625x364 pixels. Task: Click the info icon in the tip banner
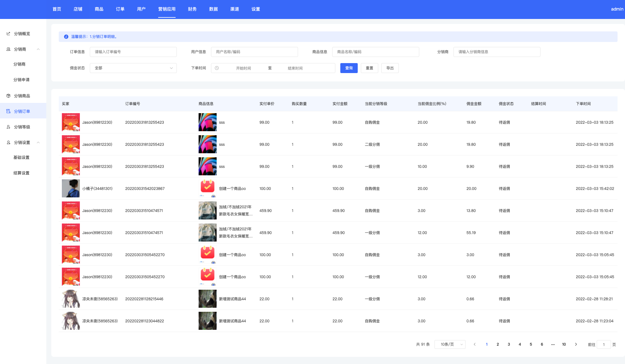66,37
